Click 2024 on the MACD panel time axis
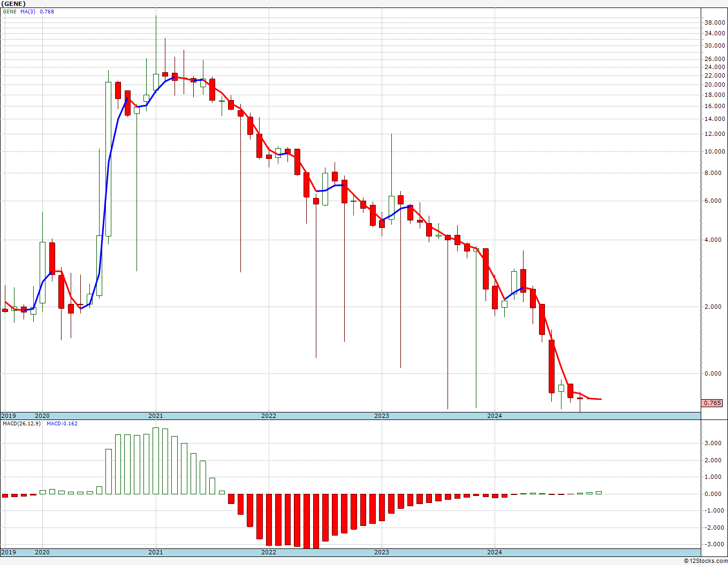This screenshot has height=565, width=728. [495, 552]
